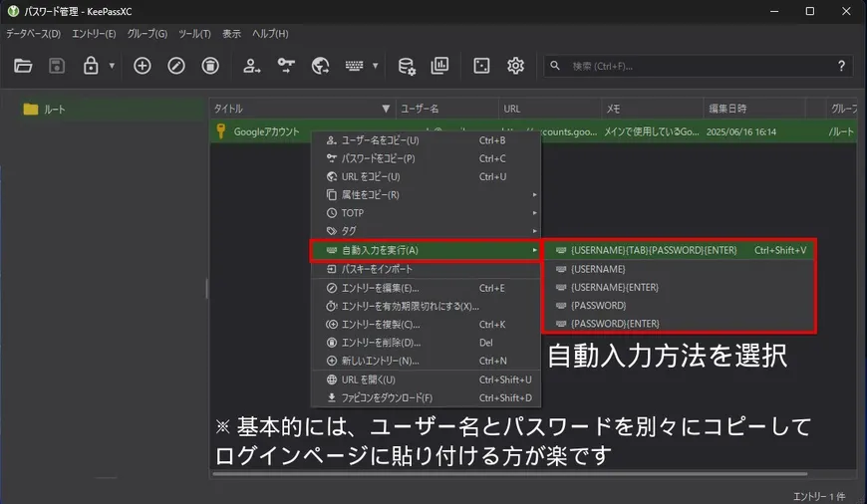The width and height of the screenshot is (867, 504).
Task: Open グループ(G) menu
Action: (x=147, y=34)
